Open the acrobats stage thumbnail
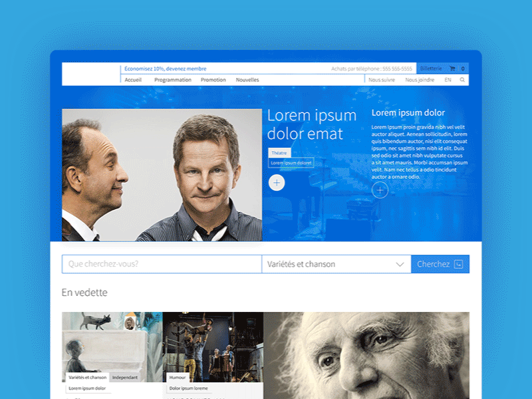The image size is (532, 399). (x=213, y=346)
